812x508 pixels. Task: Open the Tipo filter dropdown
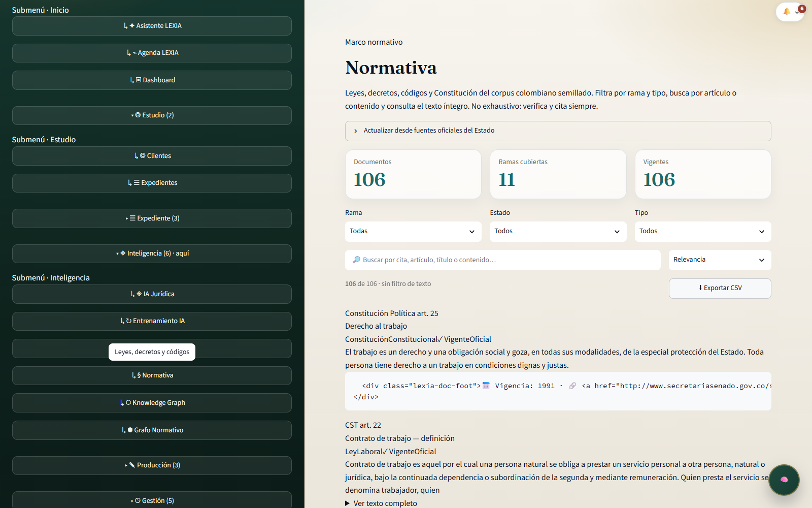click(x=703, y=231)
